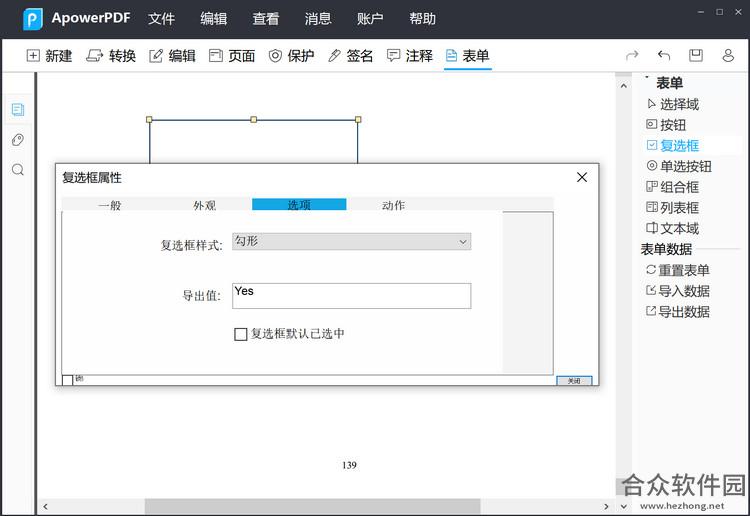Click the redo arrow icon

coord(632,56)
